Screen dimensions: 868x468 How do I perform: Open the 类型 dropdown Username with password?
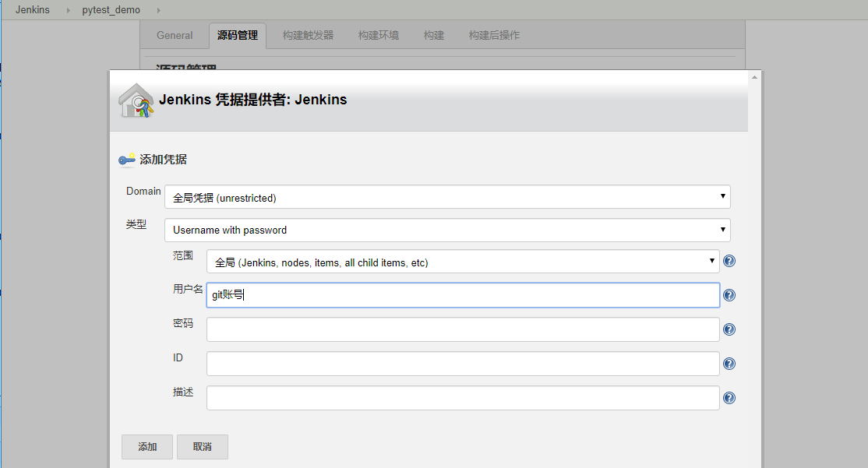(447, 230)
